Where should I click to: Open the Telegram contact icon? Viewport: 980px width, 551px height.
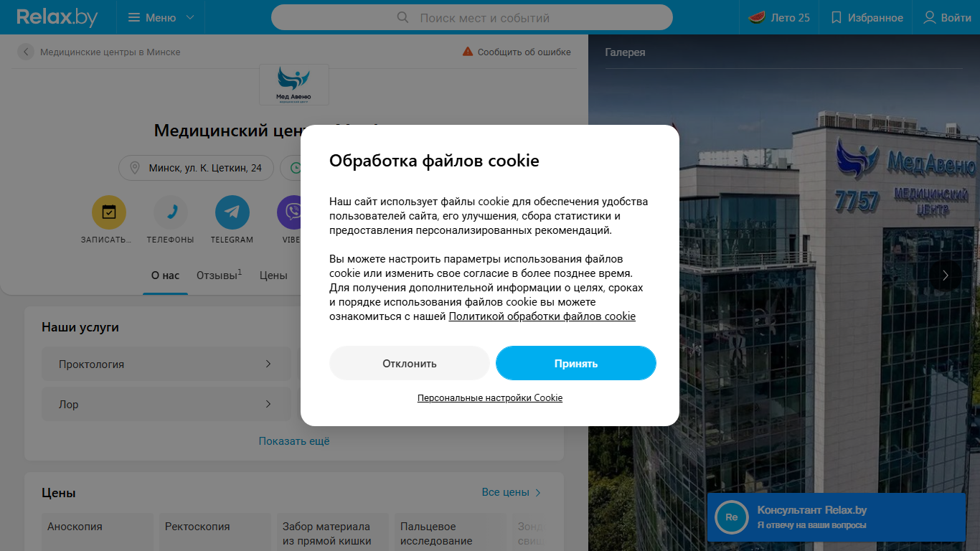tap(232, 212)
